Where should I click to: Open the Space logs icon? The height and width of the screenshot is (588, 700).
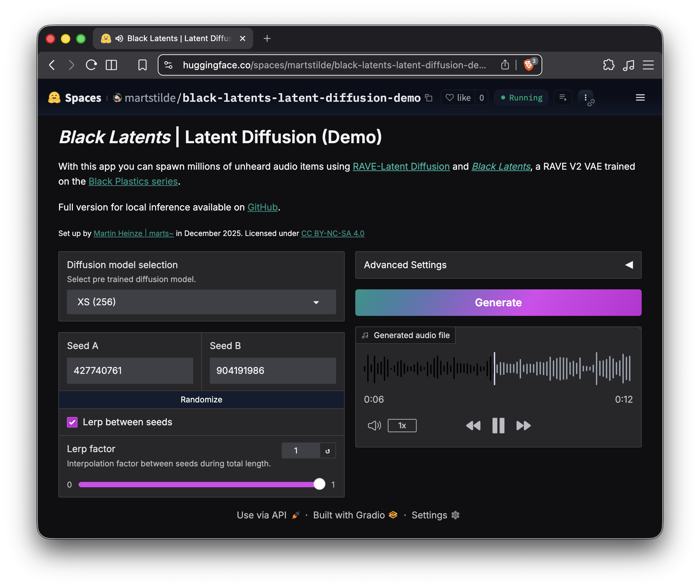(x=563, y=98)
